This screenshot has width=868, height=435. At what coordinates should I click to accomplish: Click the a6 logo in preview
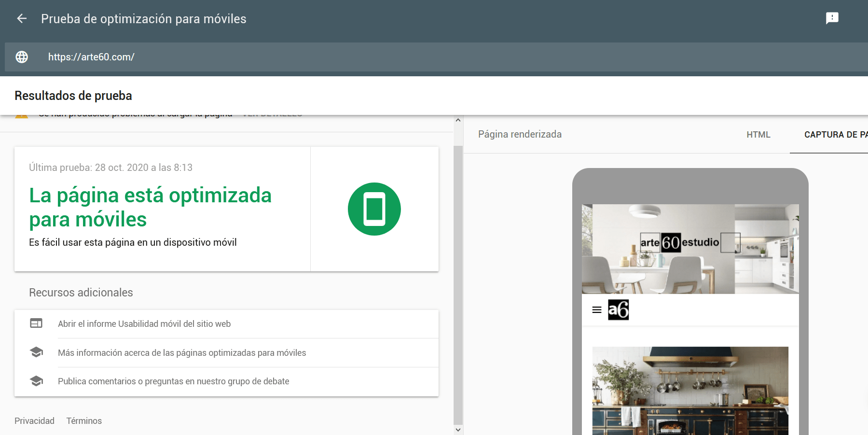pyautogui.click(x=618, y=310)
